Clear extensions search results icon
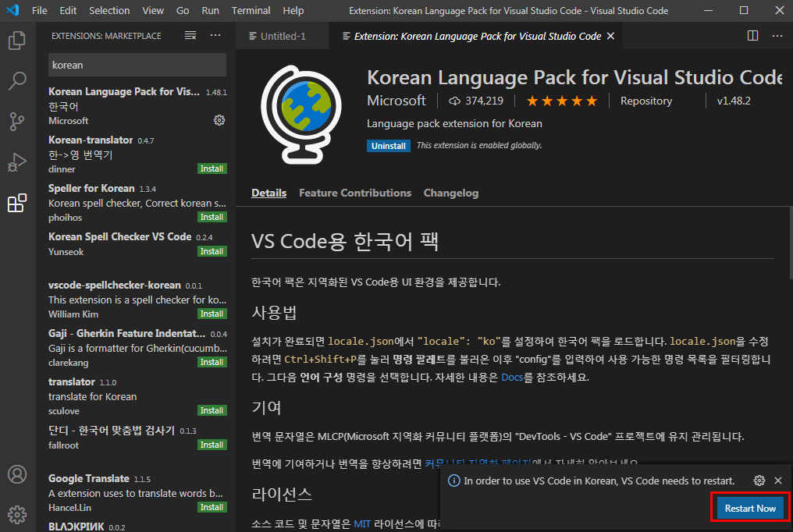Image resolution: width=793 pixels, height=532 pixels. [190, 35]
